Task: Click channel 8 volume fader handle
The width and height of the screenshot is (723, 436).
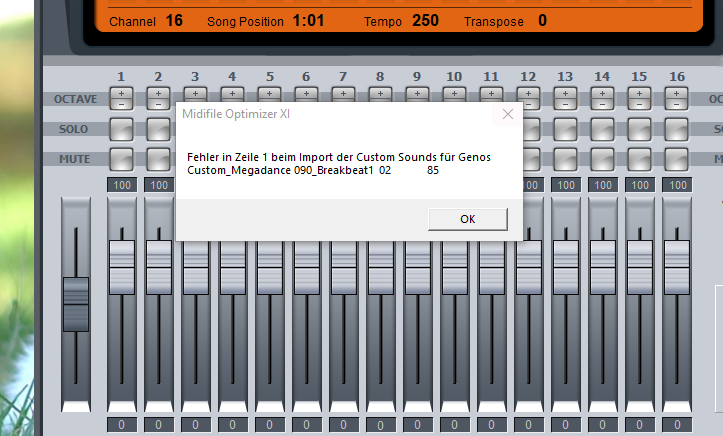Action: point(380,266)
